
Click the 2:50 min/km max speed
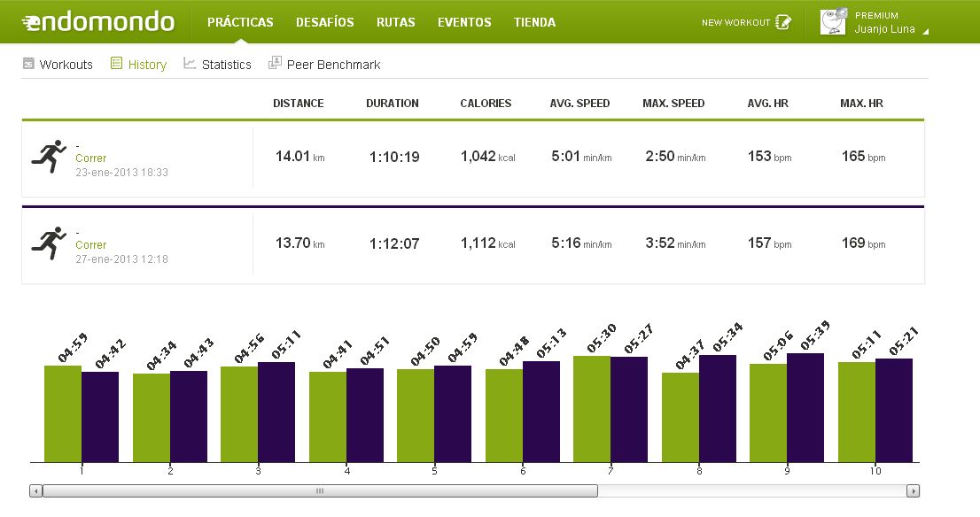(675, 156)
